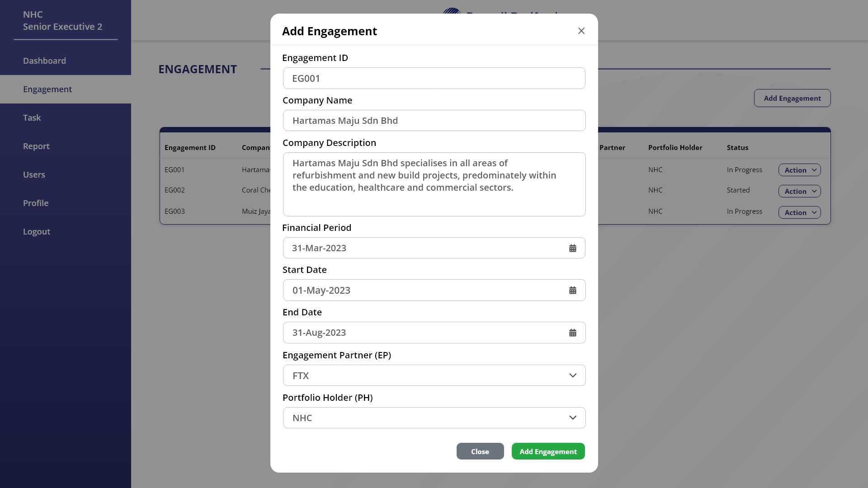
Task: Click the Users item in the sidebar
Action: pyautogui.click(x=34, y=174)
